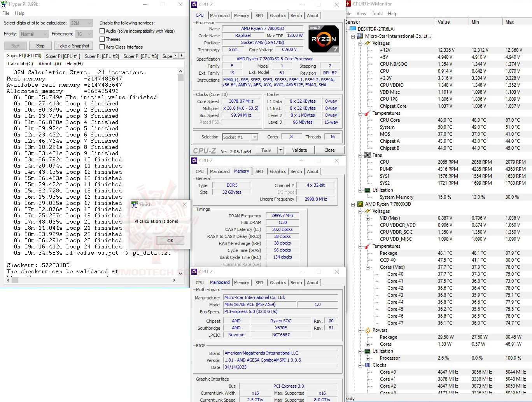Image resolution: width=532 pixels, height=402 pixels.
Task: Click the Micro-Star motherboard icon in HWMonitor
Action: pos(360,36)
